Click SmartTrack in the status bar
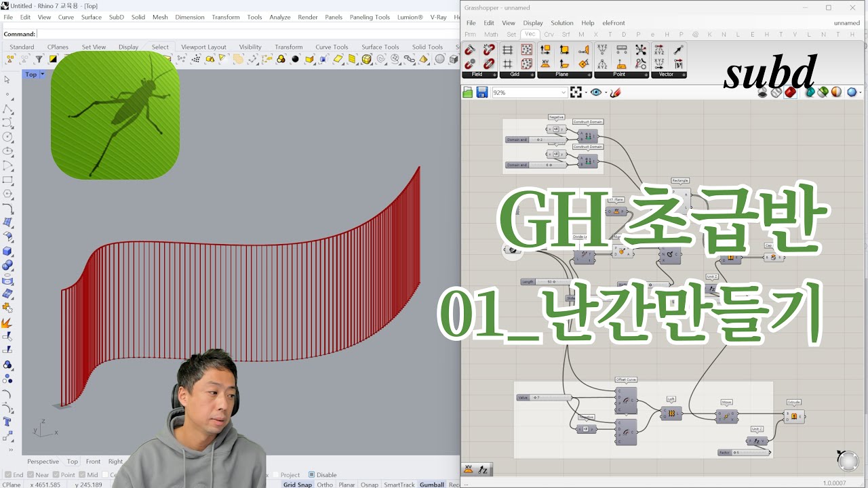 399,485
